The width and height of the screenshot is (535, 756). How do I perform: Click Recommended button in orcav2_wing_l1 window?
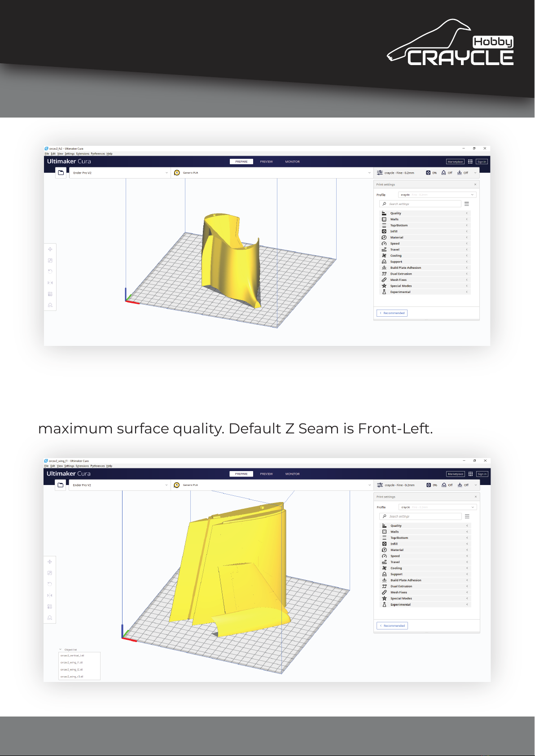(x=392, y=625)
